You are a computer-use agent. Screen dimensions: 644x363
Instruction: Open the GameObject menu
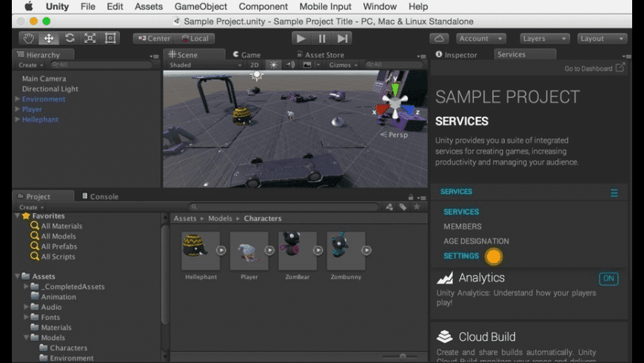point(201,7)
